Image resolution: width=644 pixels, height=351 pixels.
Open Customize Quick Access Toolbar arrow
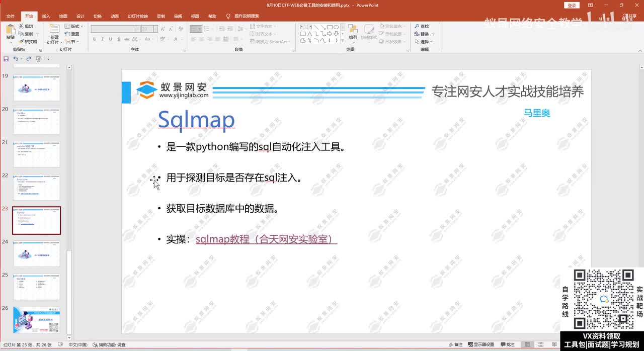pyautogui.click(x=48, y=59)
